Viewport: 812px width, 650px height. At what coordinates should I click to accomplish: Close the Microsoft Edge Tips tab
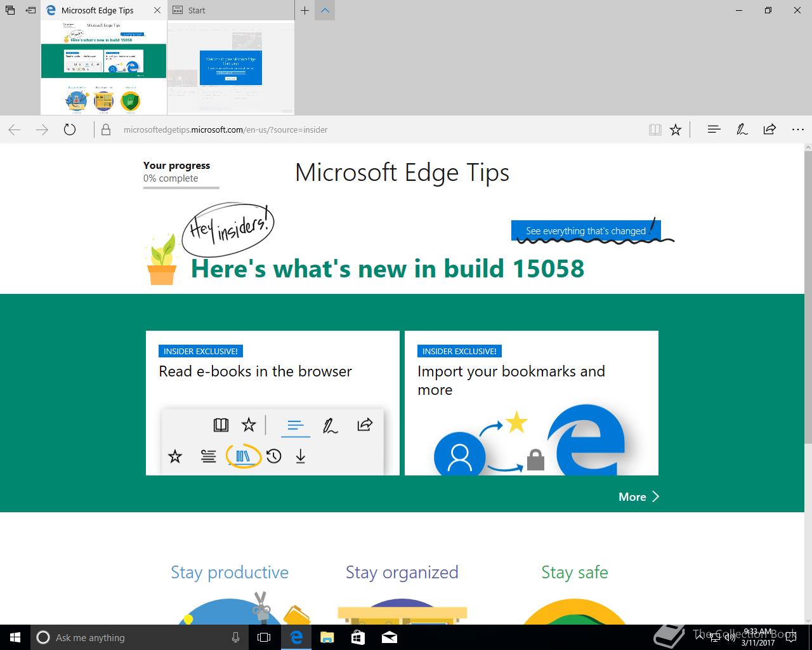[x=157, y=10]
